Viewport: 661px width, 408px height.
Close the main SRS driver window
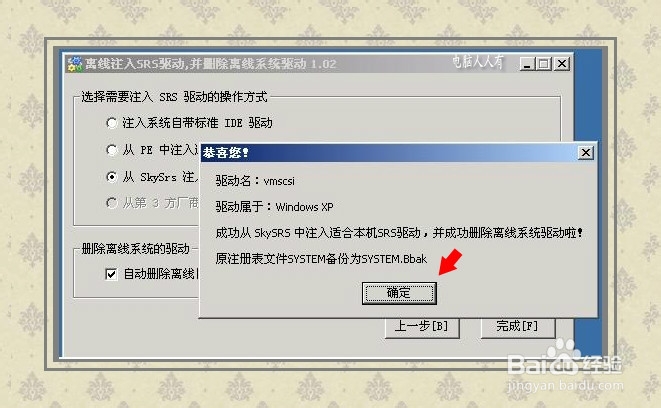click(x=562, y=64)
